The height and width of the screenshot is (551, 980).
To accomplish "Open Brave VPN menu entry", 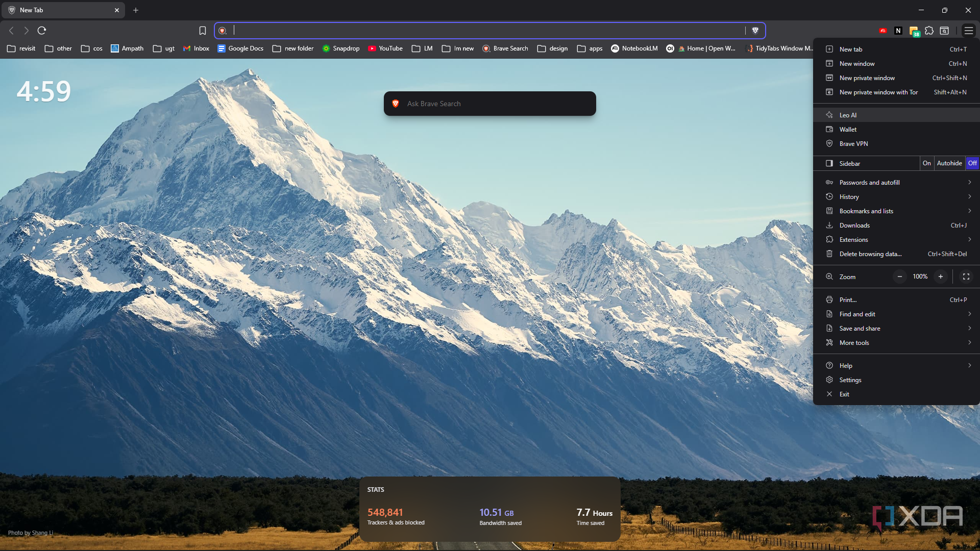I will [x=896, y=144].
